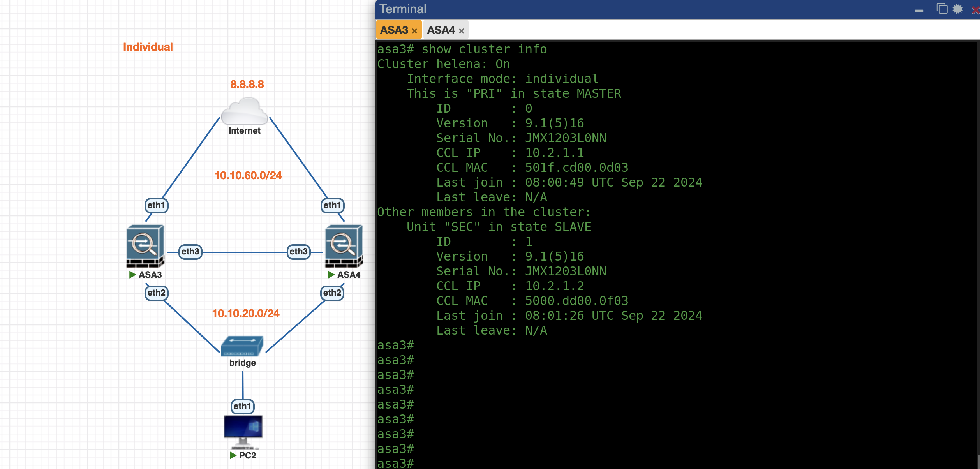Select the ASA3 terminal tab
Viewport: 980px width, 469px height.
(394, 30)
